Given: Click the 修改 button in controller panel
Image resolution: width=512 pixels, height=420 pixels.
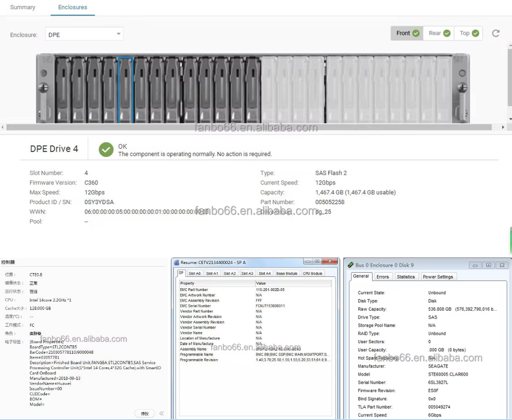Looking at the screenshot, I should click(145, 414).
